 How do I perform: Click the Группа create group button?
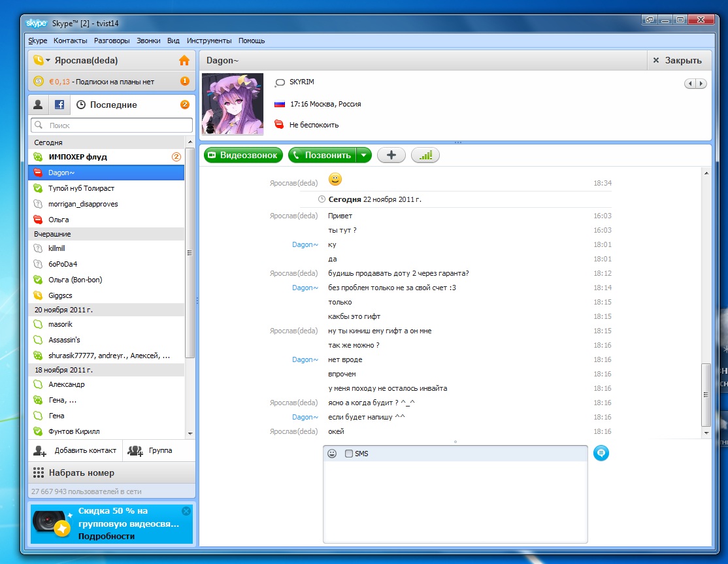(159, 450)
